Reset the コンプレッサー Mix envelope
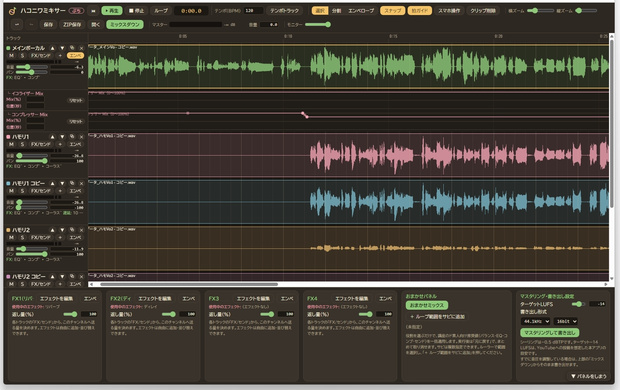Screen dimensions: 620x390 [75, 121]
